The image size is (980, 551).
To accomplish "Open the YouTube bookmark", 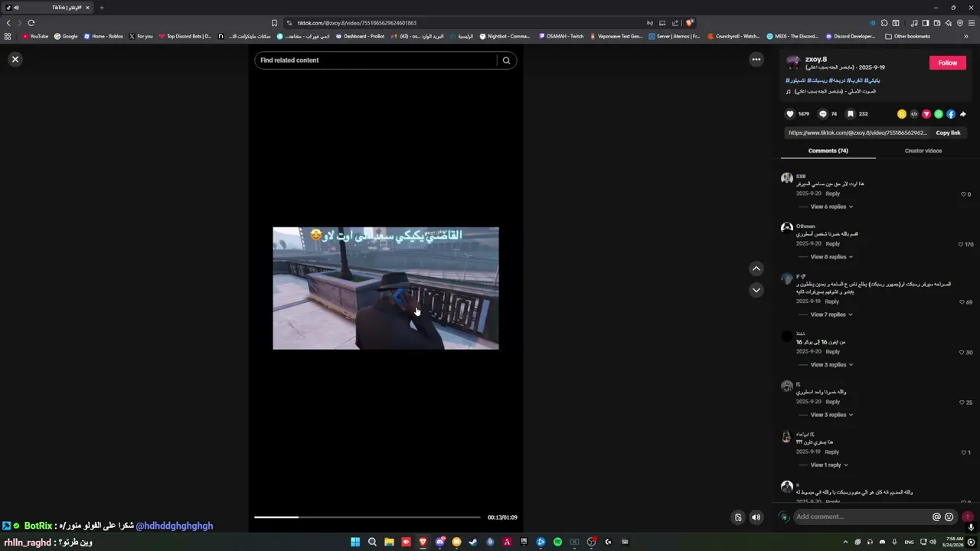I will coord(35,36).
